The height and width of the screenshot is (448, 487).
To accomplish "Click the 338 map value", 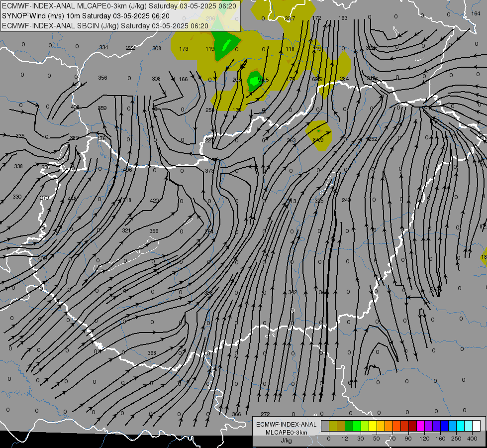I will point(18,166).
